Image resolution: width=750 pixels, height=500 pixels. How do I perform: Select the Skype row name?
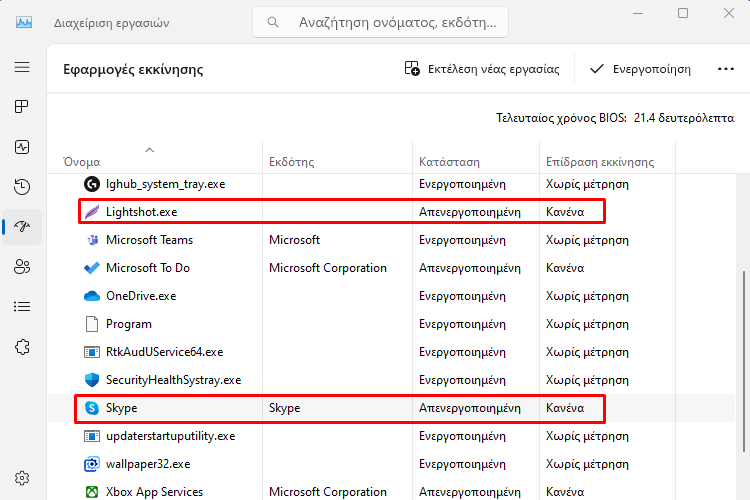(x=121, y=408)
